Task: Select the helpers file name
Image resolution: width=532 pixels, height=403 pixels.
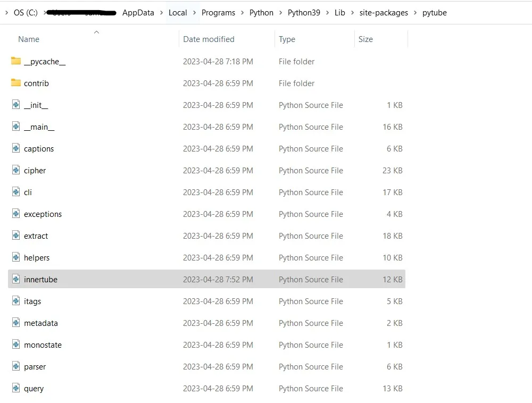Action: [37, 258]
